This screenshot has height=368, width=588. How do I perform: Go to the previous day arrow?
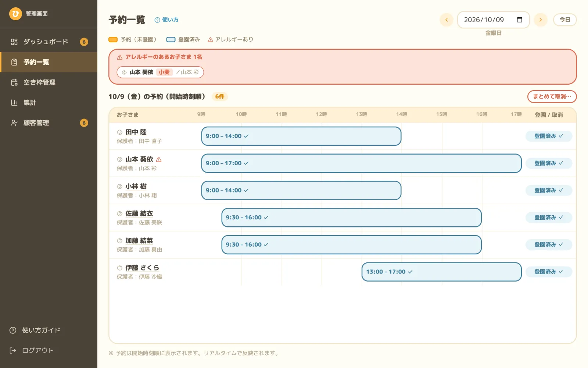pos(447,20)
